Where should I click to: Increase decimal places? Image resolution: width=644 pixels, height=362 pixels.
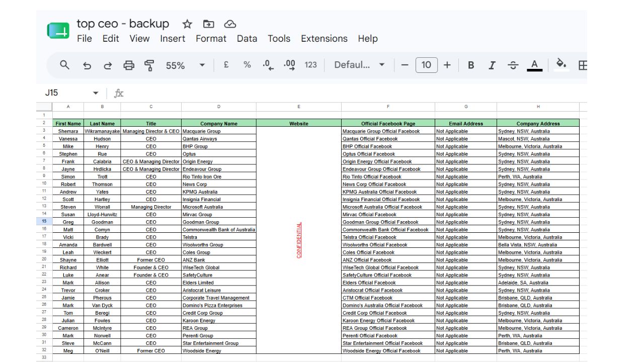pyautogui.click(x=289, y=65)
